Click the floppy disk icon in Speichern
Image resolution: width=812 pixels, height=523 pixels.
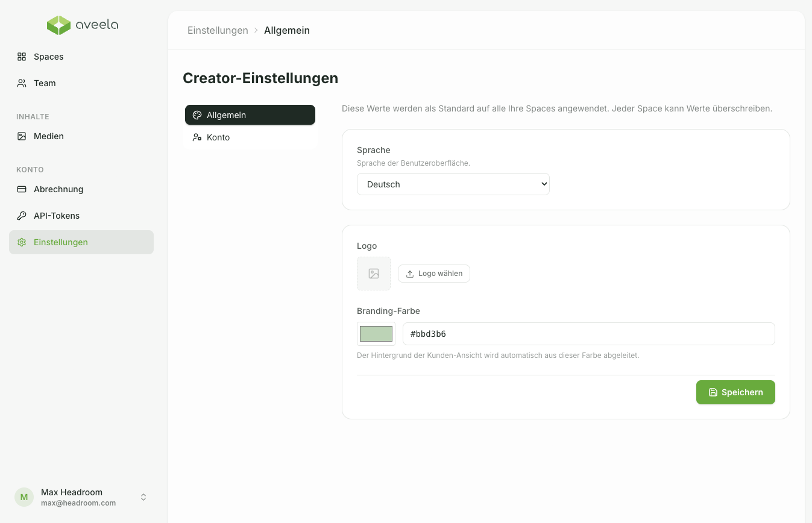(x=713, y=392)
